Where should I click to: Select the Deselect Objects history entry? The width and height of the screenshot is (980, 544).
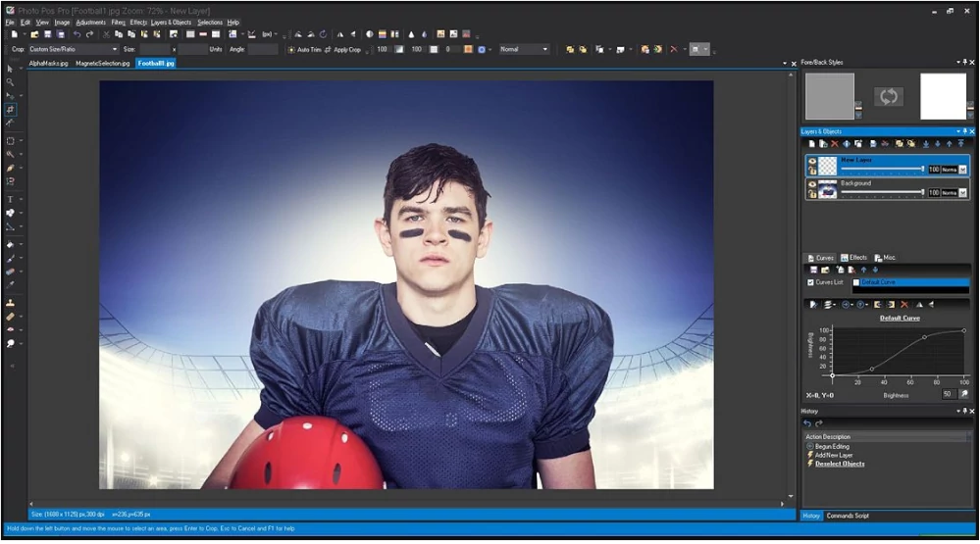tap(840, 464)
